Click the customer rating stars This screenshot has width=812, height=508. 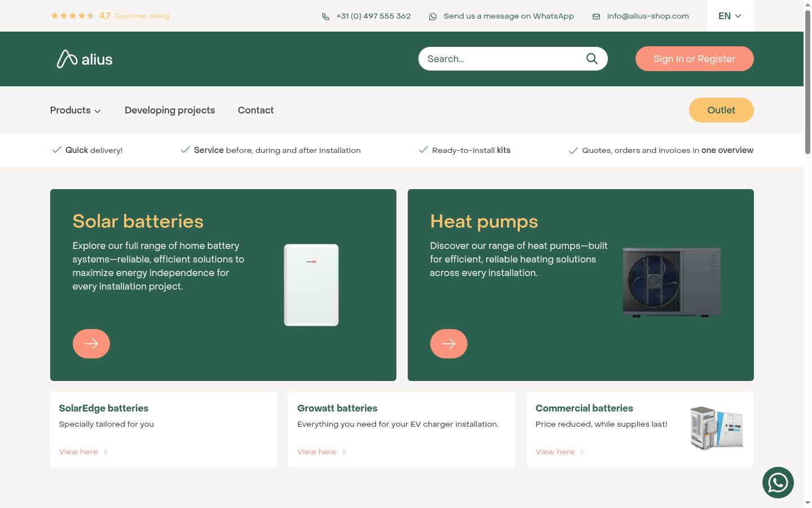pos(73,16)
